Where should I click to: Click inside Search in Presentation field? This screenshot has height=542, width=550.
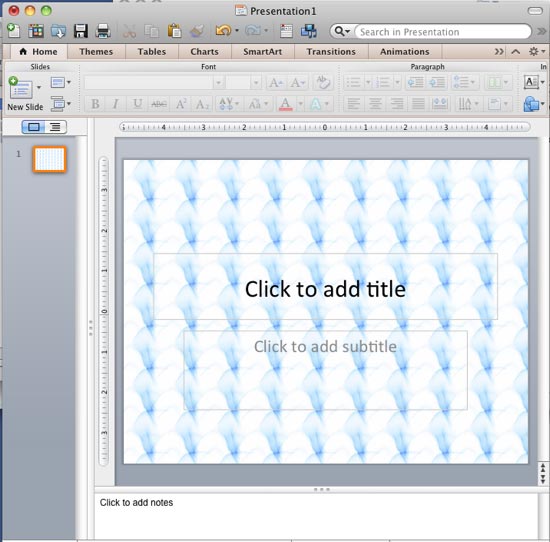(x=444, y=32)
